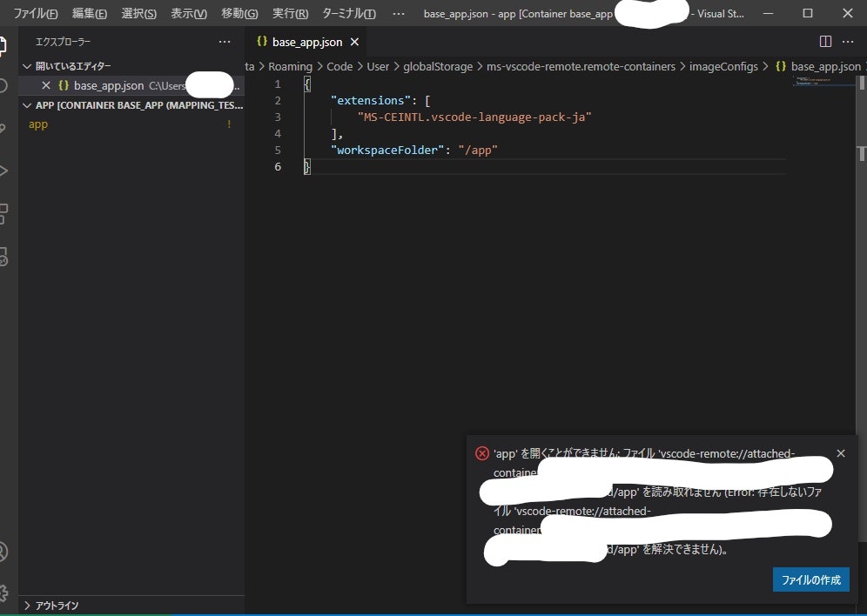
Task: Click the globalStorage breadcrumb segment
Action: click(438, 67)
